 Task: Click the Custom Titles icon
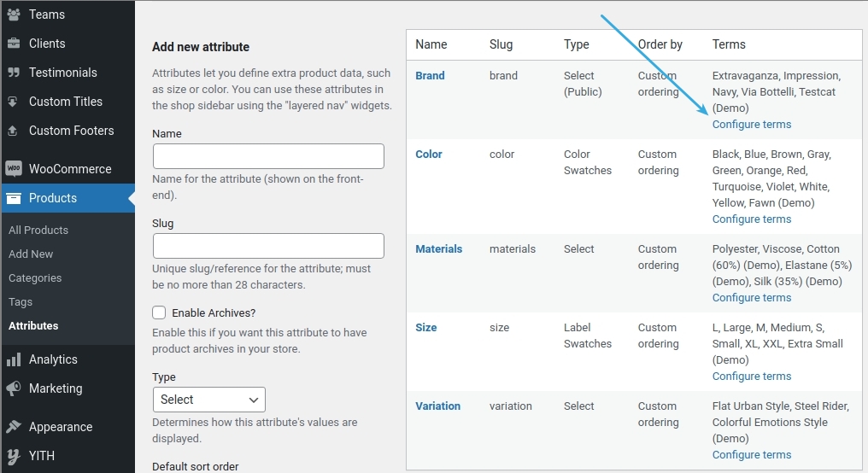coord(13,102)
